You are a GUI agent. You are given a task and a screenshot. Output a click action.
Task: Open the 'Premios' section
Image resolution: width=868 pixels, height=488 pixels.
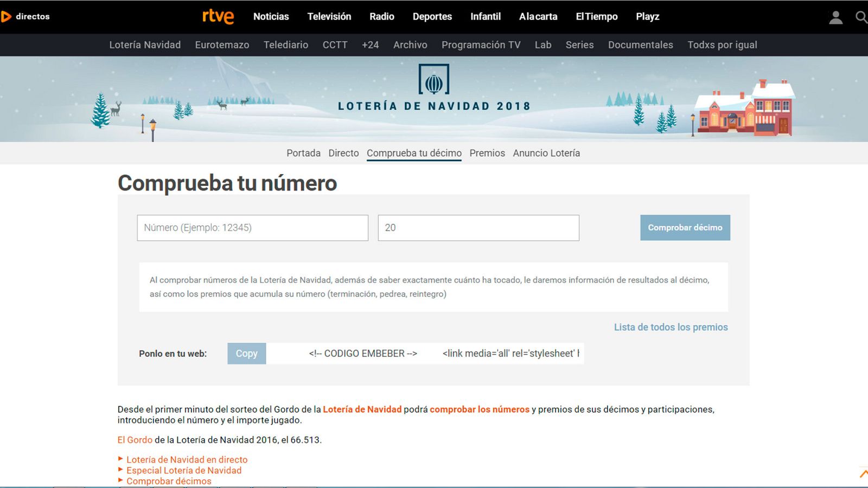point(487,153)
